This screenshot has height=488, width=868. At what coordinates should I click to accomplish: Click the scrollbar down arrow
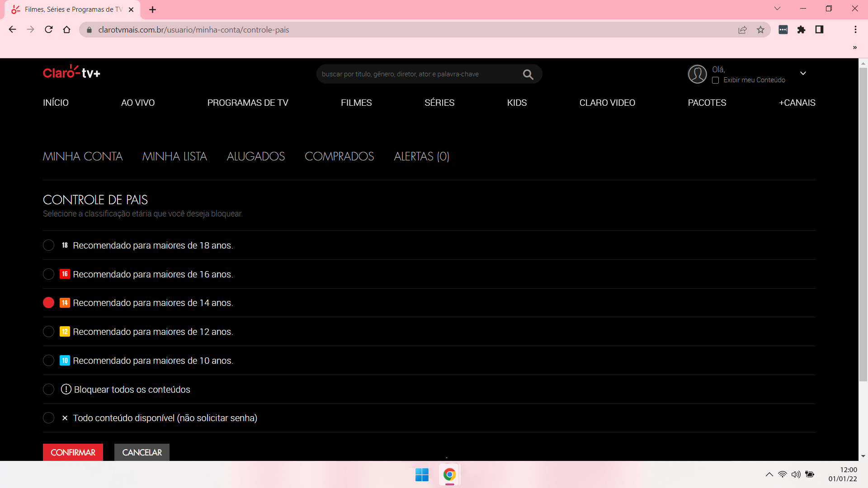point(863,456)
